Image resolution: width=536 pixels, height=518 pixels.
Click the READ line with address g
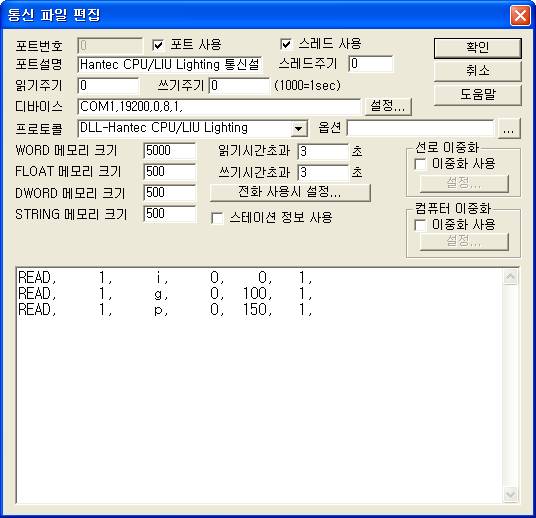tap(165, 294)
